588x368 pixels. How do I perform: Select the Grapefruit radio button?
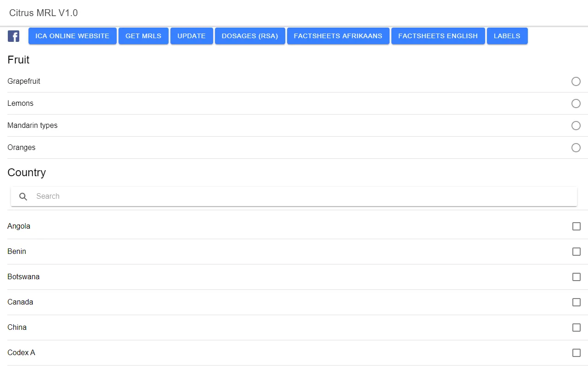click(x=576, y=81)
